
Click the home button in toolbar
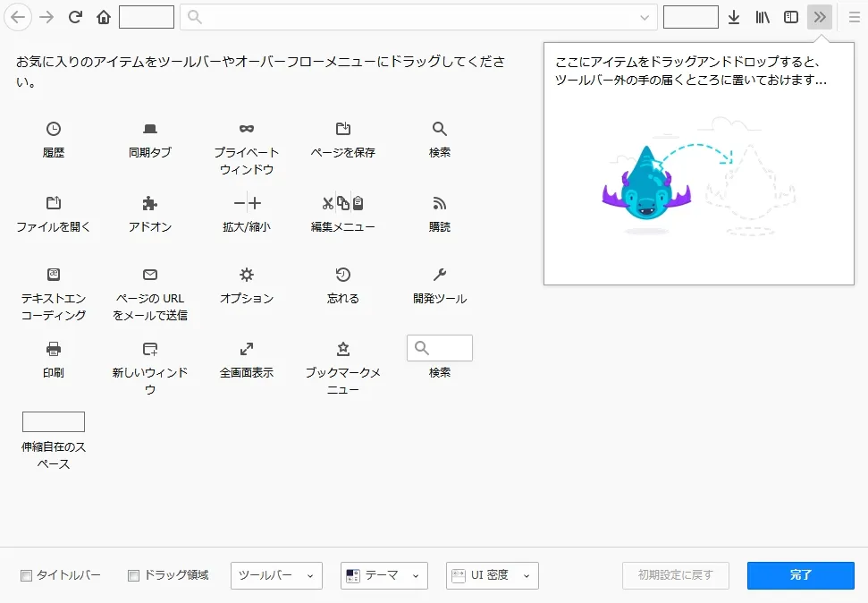click(104, 17)
